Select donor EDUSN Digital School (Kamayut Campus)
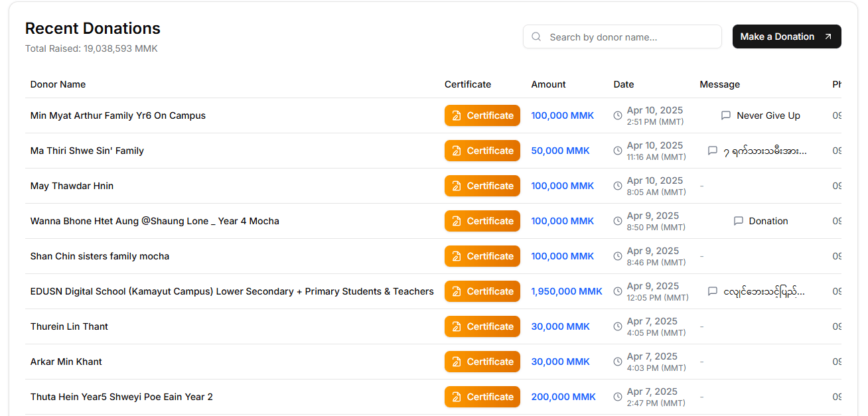The height and width of the screenshot is (416, 868). 232,291
